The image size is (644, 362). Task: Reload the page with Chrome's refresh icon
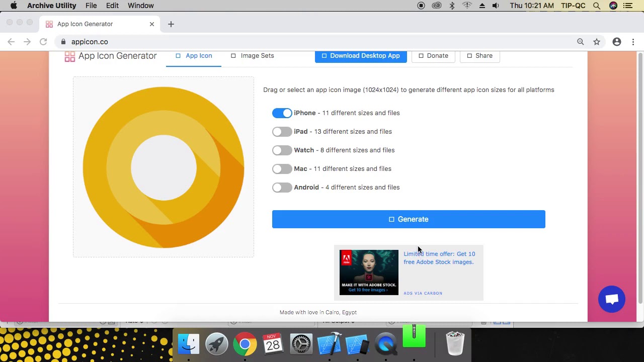(43, 42)
